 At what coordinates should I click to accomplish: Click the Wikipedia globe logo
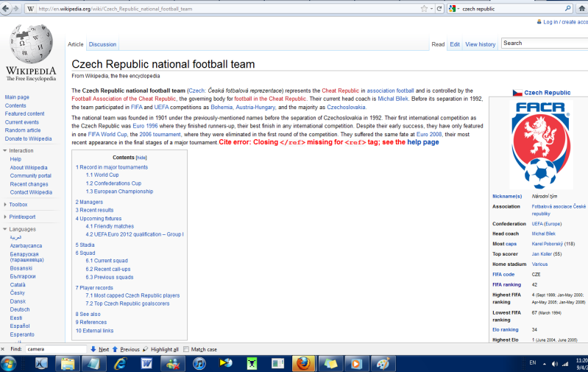coord(30,48)
